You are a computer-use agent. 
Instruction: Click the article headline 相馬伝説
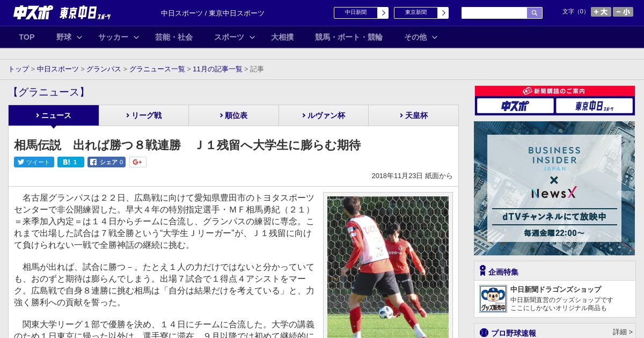[x=187, y=145]
